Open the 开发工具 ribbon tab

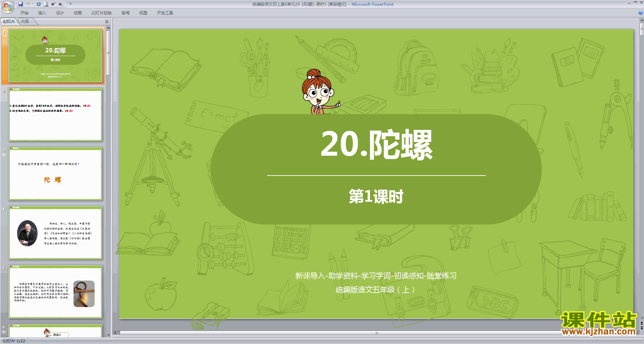(165, 13)
